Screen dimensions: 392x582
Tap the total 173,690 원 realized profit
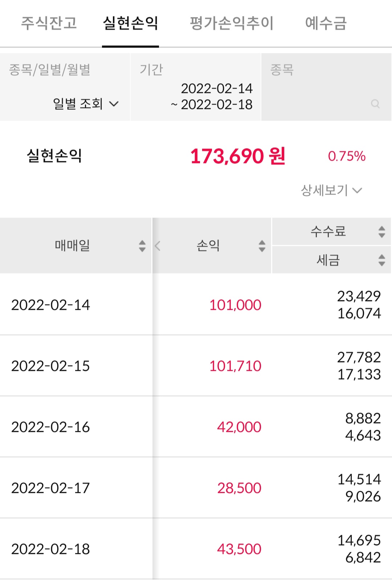pos(238,156)
